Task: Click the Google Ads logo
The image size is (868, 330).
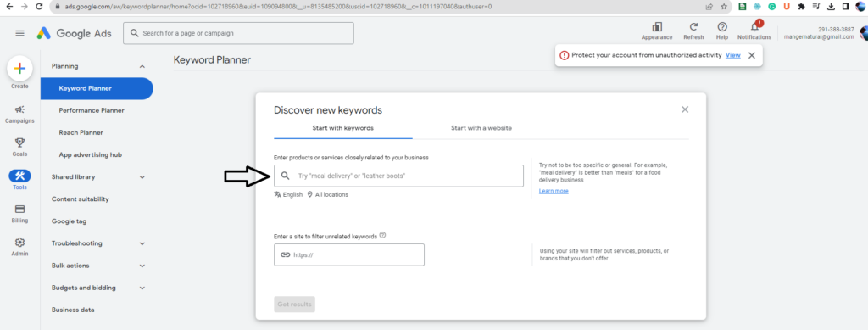Action: click(x=75, y=33)
